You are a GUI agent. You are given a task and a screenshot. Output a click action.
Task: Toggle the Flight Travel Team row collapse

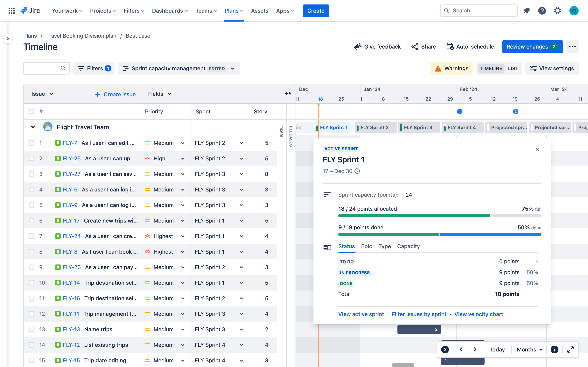pos(33,127)
